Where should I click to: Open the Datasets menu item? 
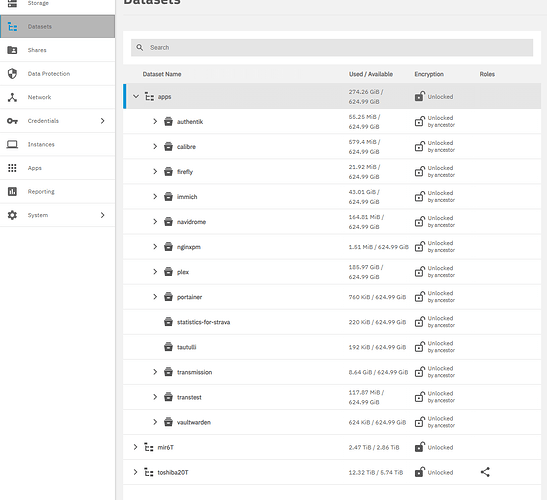point(58,27)
